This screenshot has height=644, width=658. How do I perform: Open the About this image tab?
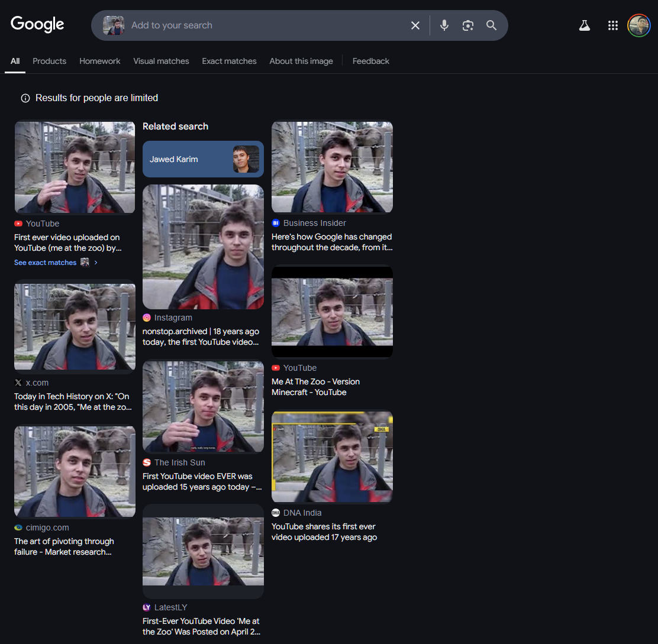(301, 62)
